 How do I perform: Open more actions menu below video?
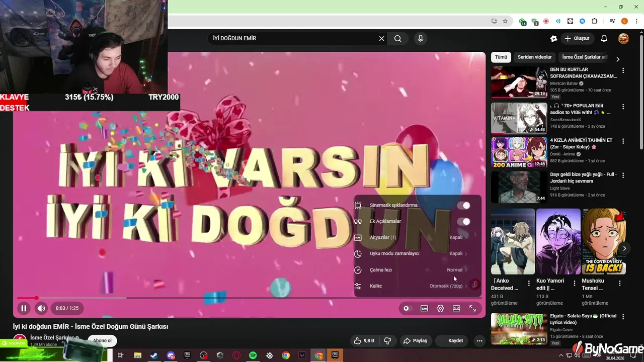(479, 341)
